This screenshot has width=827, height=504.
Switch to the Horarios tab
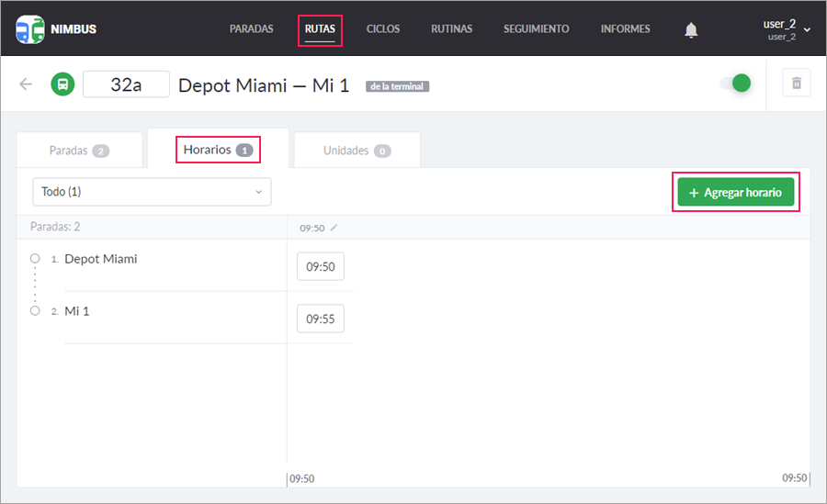point(218,150)
